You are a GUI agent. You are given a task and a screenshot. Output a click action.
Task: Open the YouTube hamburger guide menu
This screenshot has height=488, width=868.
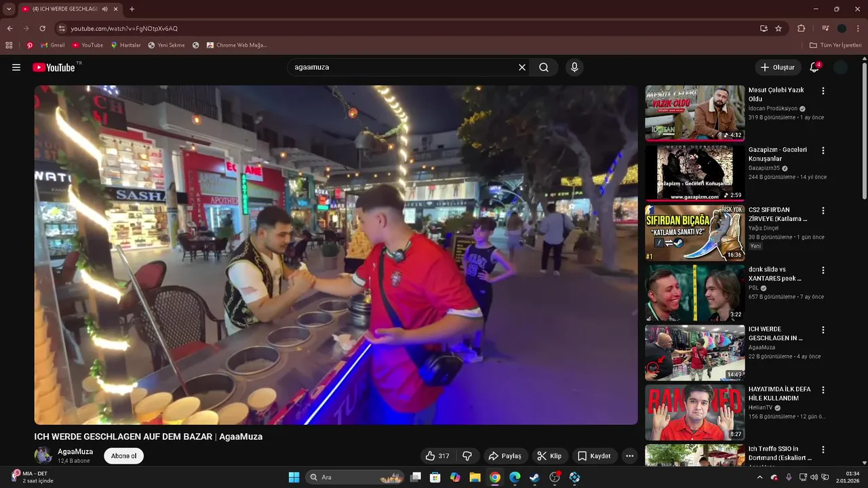[16, 67]
